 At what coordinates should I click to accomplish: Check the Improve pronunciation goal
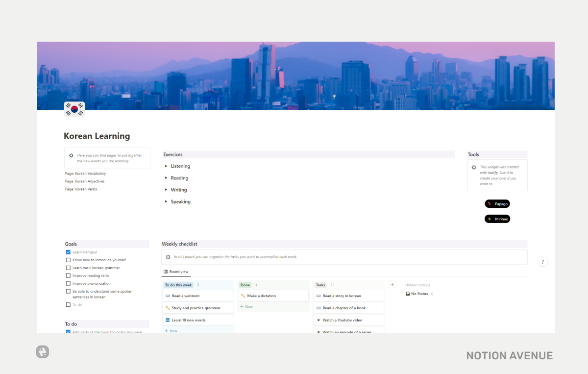click(x=68, y=283)
